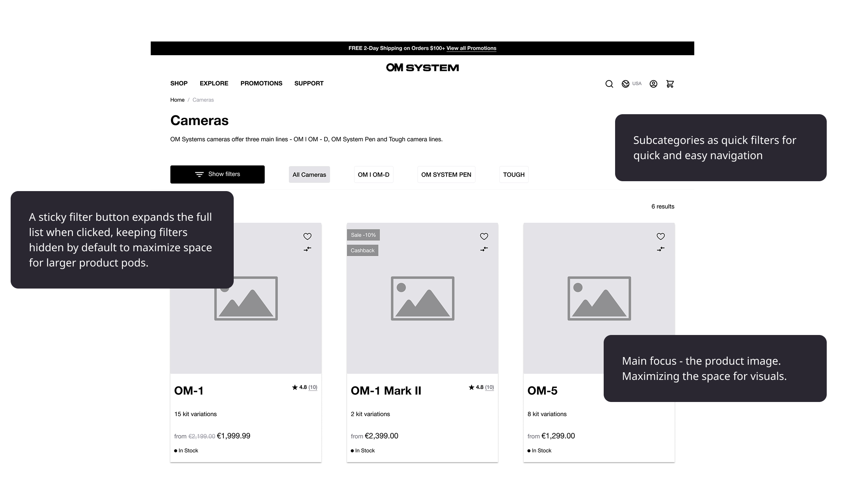The height and width of the screenshot is (504, 845).
Task: Click the '6 results' count
Action: [663, 206]
